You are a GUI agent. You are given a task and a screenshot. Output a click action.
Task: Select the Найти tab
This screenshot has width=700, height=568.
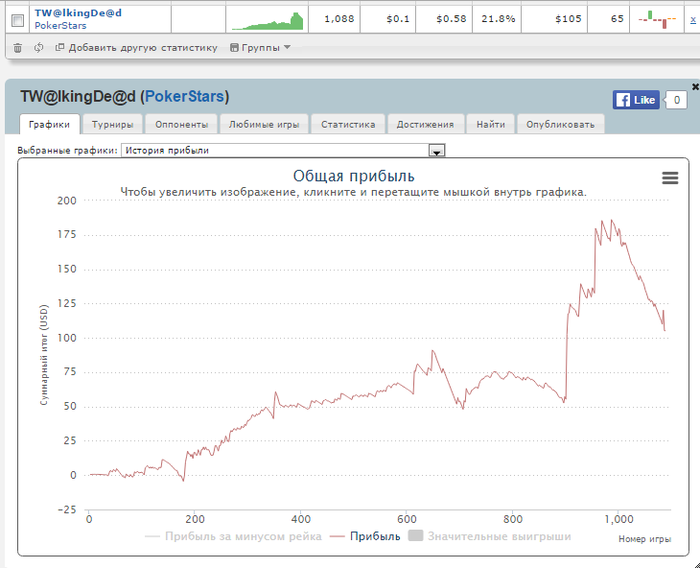click(x=491, y=124)
